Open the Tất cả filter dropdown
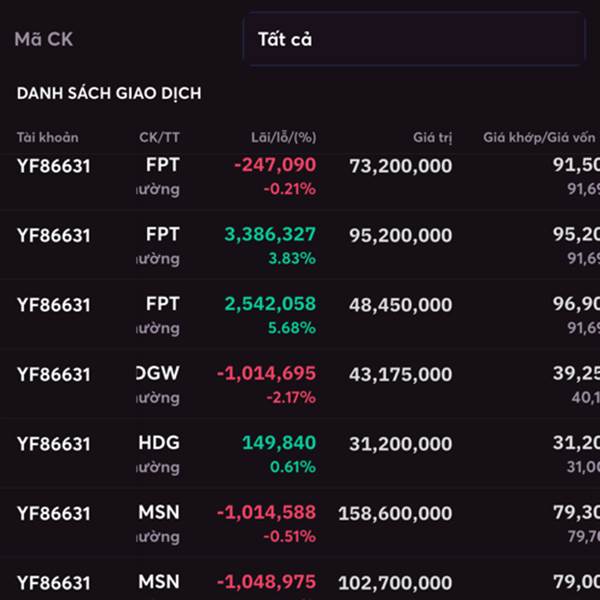 pyautogui.click(x=413, y=40)
